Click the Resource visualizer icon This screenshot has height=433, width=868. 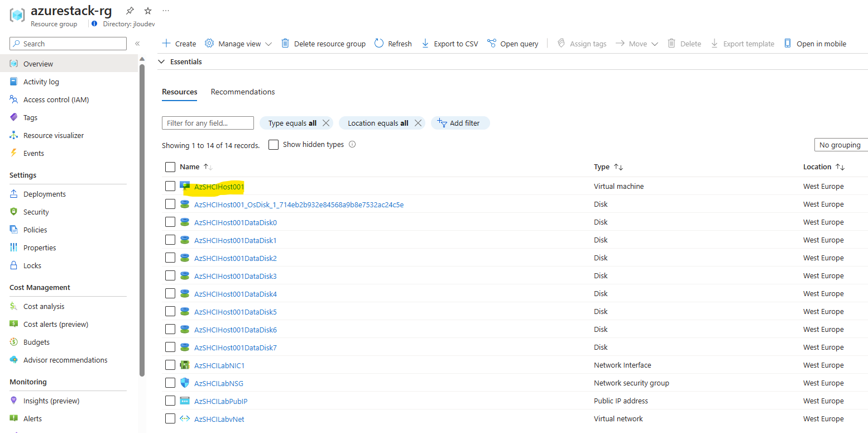pos(14,135)
